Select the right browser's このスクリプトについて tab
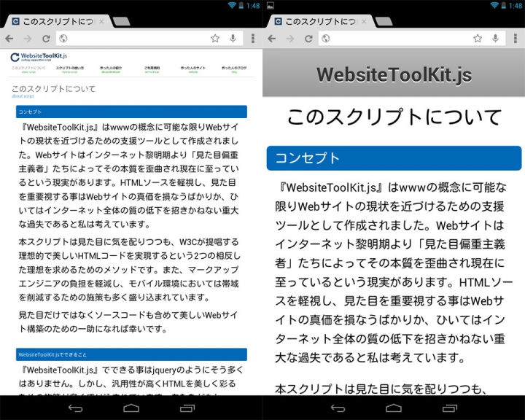Image resolution: width=525 pixels, height=420 pixels. [319, 21]
